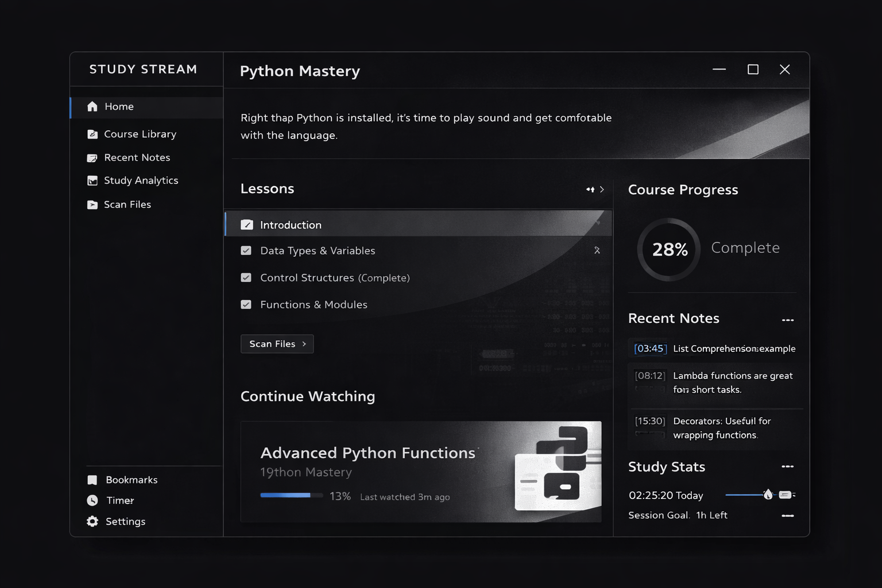This screenshot has height=588, width=882.
Task: Click the Lambda functions note text
Action: tap(733, 382)
